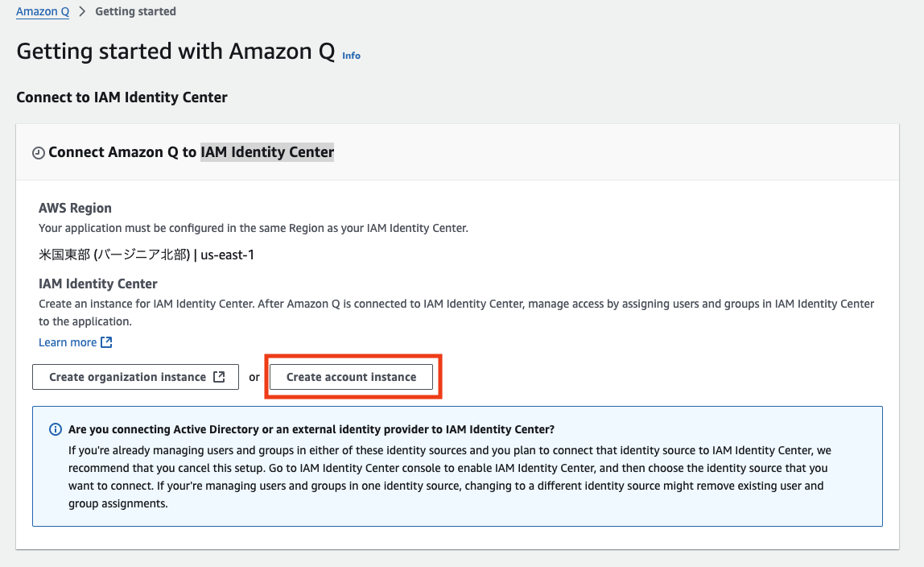924x567 pixels.
Task: Select the Getting started breadcrumb item
Action: (x=135, y=11)
